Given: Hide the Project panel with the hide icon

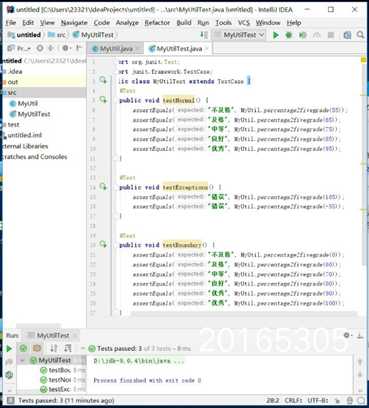Looking at the screenshot, I should click(x=79, y=48).
